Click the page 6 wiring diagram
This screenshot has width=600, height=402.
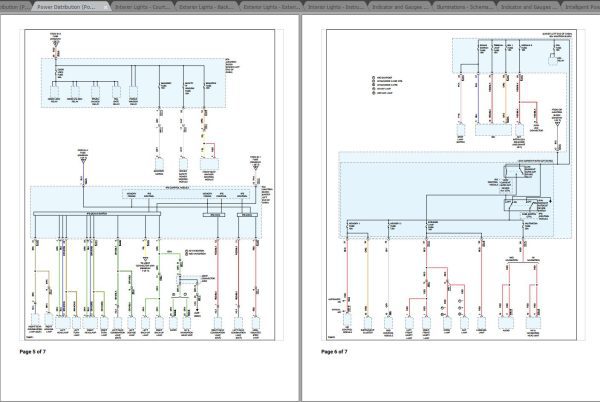click(x=451, y=185)
